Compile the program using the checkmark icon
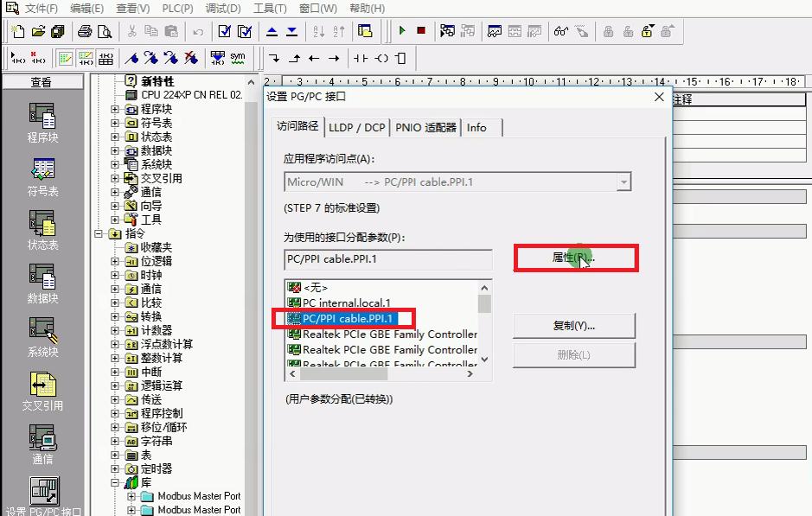812x516 pixels. [x=226, y=31]
